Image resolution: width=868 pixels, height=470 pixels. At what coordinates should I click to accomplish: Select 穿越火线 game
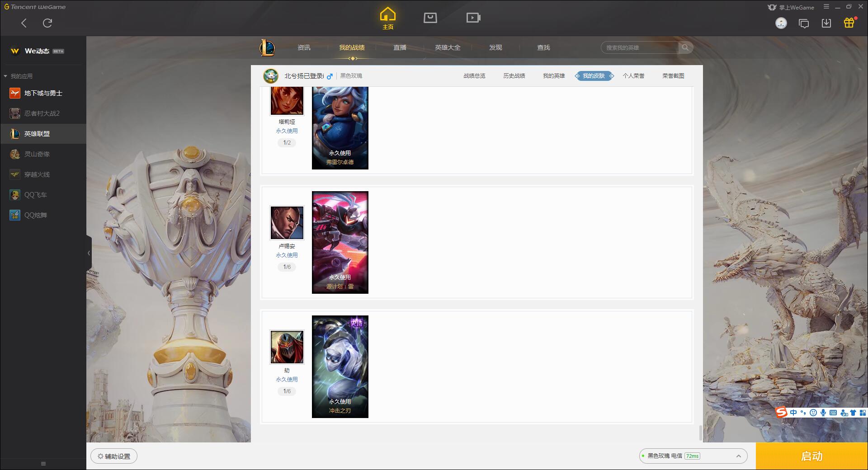point(43,174)
